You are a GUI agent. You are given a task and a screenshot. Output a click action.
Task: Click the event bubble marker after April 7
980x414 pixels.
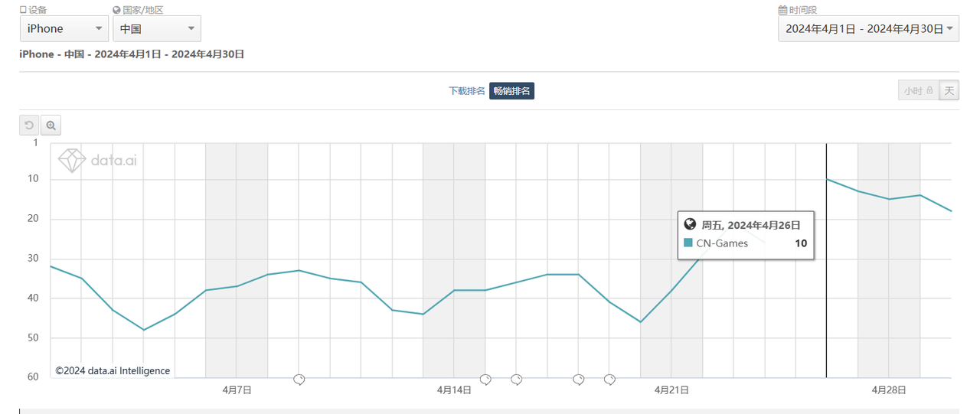299,379
